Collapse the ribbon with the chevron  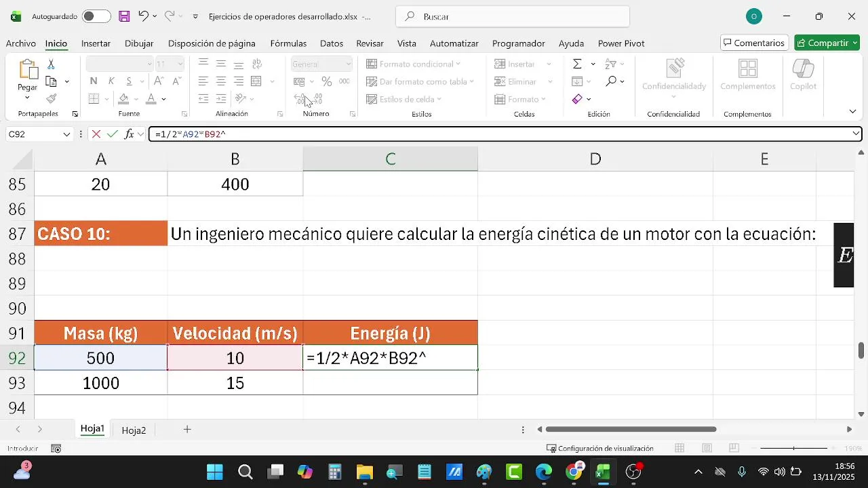pyautogui.click(x=852, y=111)
